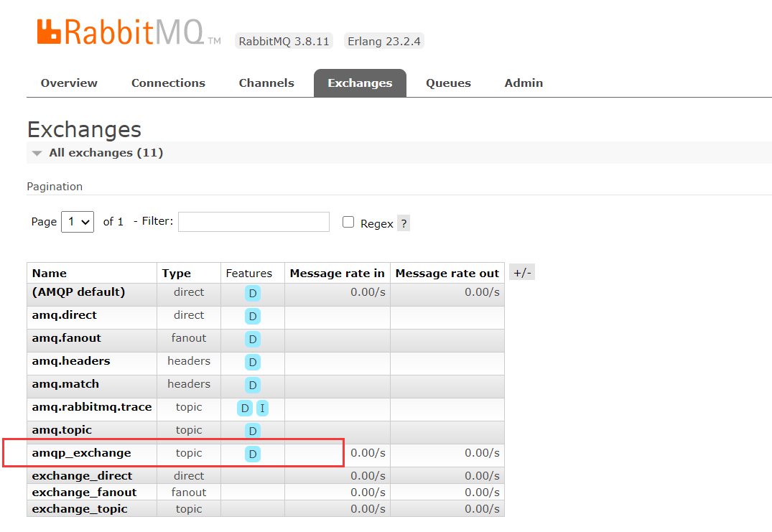772x532 pixels.
Task: Open the (AMQP default) exchange
Action: tap(78, 292)
